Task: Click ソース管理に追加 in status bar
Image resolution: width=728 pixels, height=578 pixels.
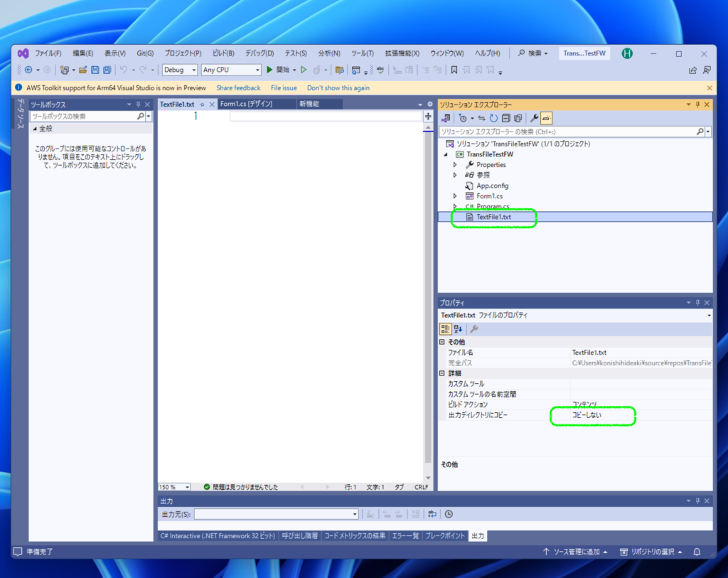Action: 576,552
